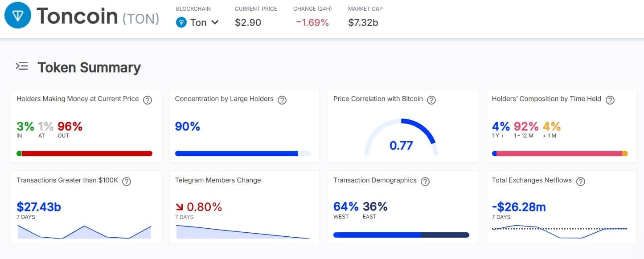Open help for Holders' Composition by Time Held
Viewport: 644px width, 259px height.
(610, 100)
